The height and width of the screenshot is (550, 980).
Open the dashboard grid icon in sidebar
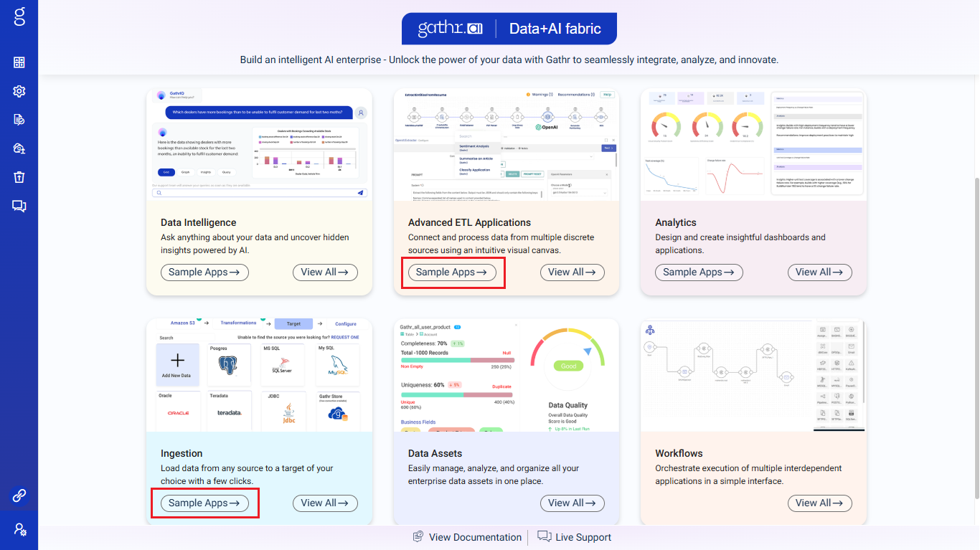[19, 62]
